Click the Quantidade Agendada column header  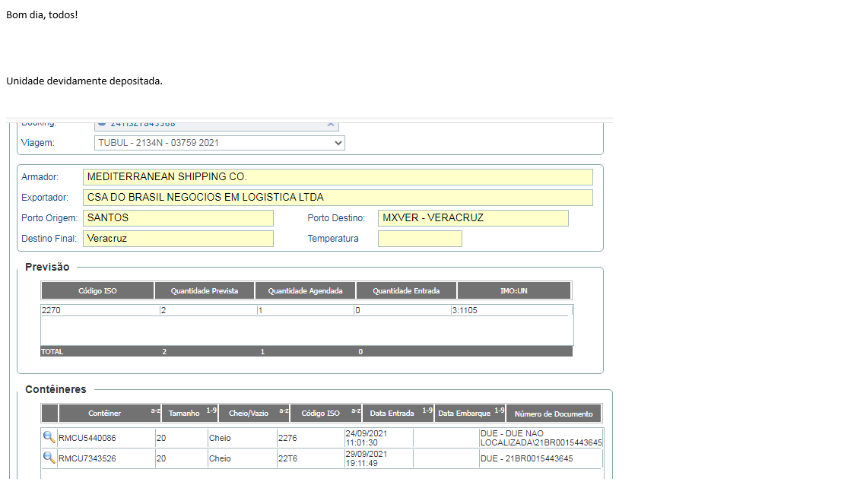pyautogui.click(x=305, y=291)
